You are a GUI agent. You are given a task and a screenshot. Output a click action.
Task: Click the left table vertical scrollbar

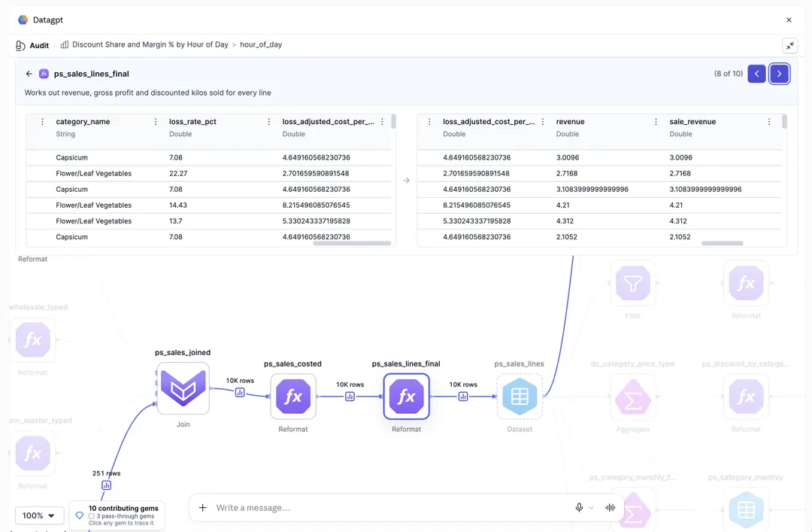[393, 121]
